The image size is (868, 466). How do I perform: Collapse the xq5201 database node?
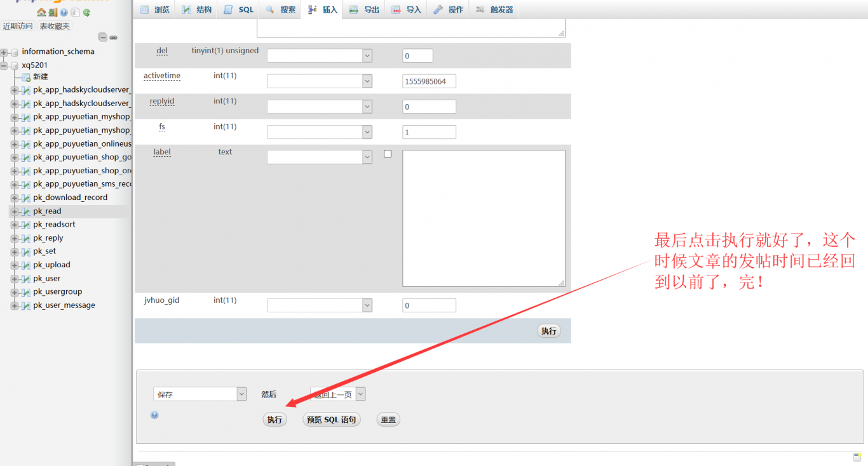4,65
